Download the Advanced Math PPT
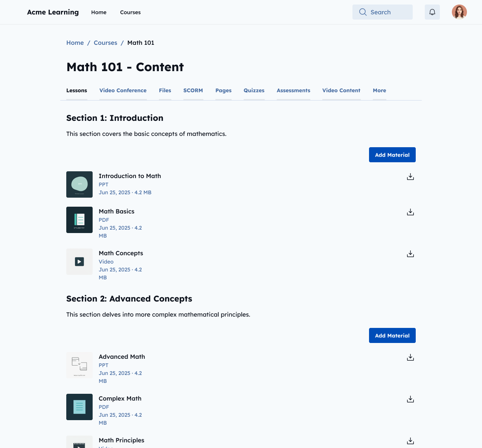The height and width of the screenshot is (448, 482). pyautogui.click(x=410, y=357)
